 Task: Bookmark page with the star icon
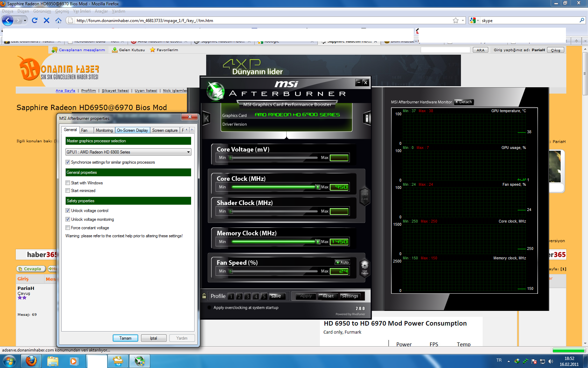455,20
